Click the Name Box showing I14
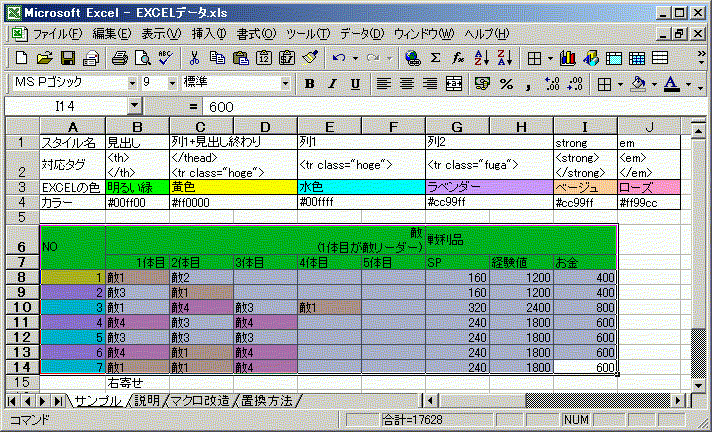 (66, 107)
